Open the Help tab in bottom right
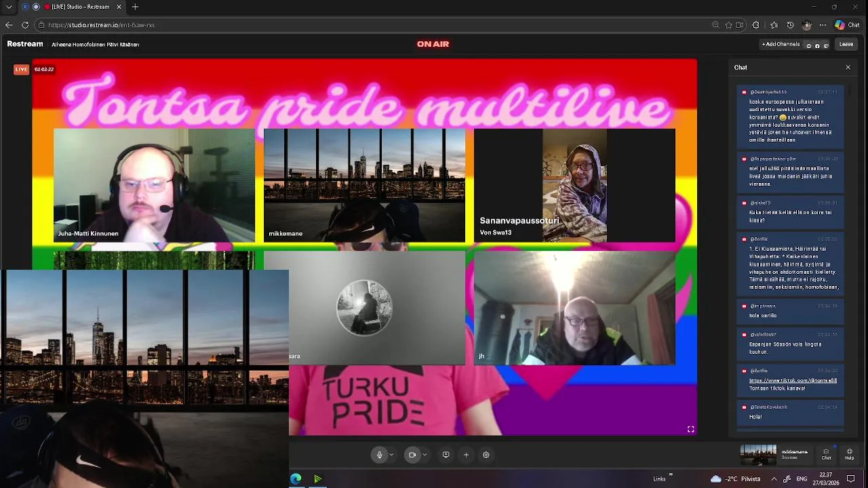The height and width of the screenshot is (488, 868). pyautogui.click(x=850, y=454)
